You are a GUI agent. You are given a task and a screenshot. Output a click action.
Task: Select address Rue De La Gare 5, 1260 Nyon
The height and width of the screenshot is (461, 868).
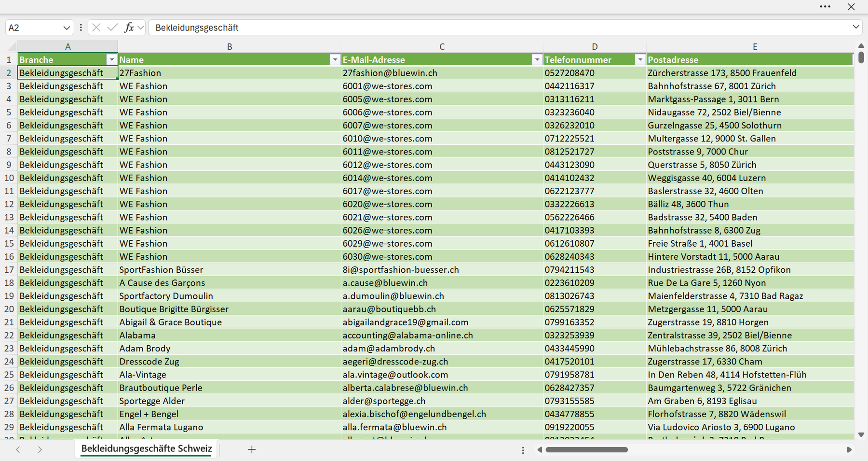point(750,283)
